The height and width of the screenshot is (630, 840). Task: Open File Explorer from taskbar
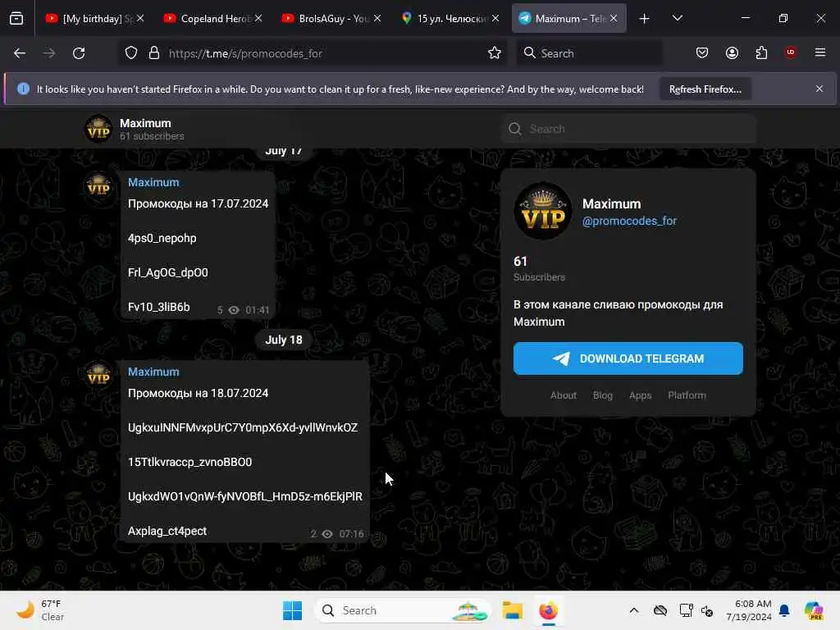point(512,610)
